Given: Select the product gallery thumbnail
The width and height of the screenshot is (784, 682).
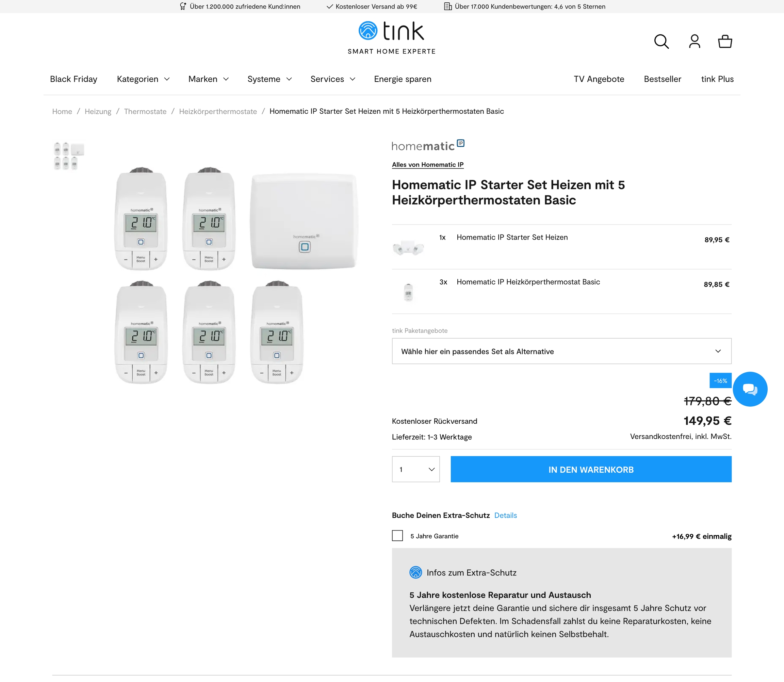Looking at the screenshot, I should 68,156.
